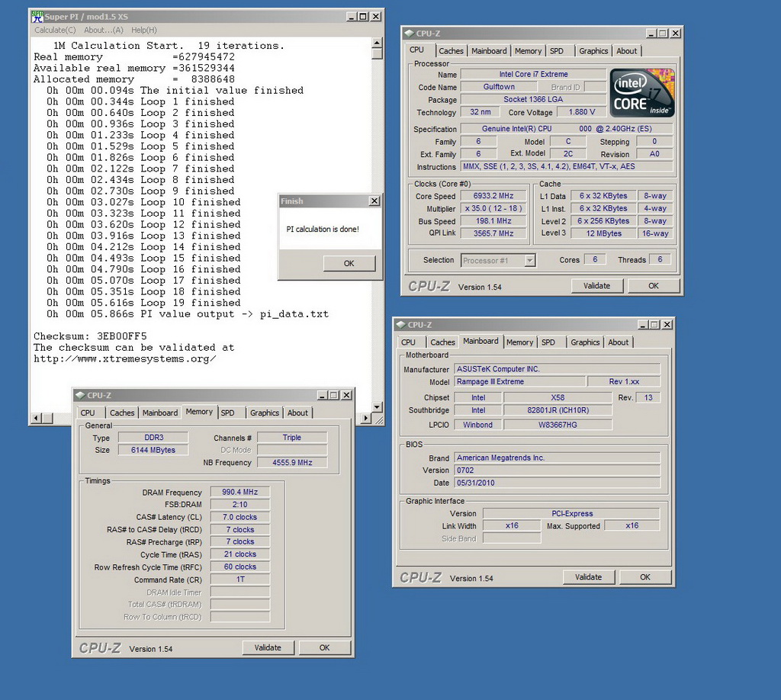Close the Finish dialog with X
781x700 pixels.
tap(374, 201)
